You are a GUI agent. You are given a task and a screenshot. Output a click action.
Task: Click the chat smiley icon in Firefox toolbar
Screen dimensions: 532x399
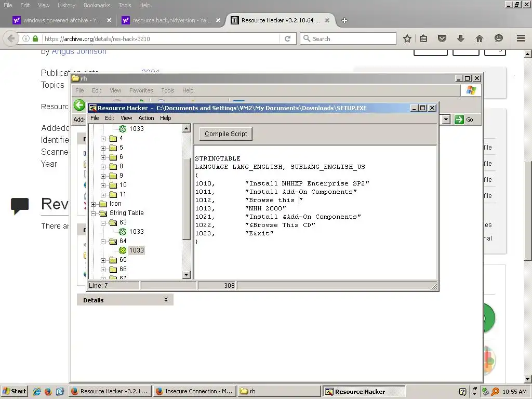[x=498, y=38]
